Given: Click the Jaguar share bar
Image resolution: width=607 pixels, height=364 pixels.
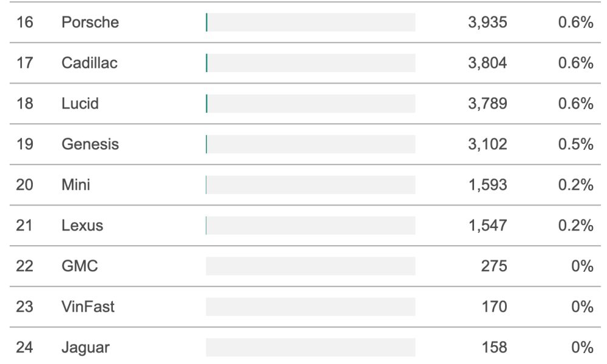Looking at the screenshot, I should (x=310, y=348).
